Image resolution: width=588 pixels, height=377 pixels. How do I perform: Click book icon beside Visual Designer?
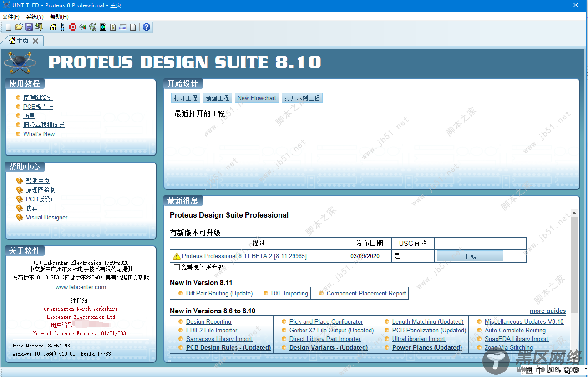click(19, 217)
